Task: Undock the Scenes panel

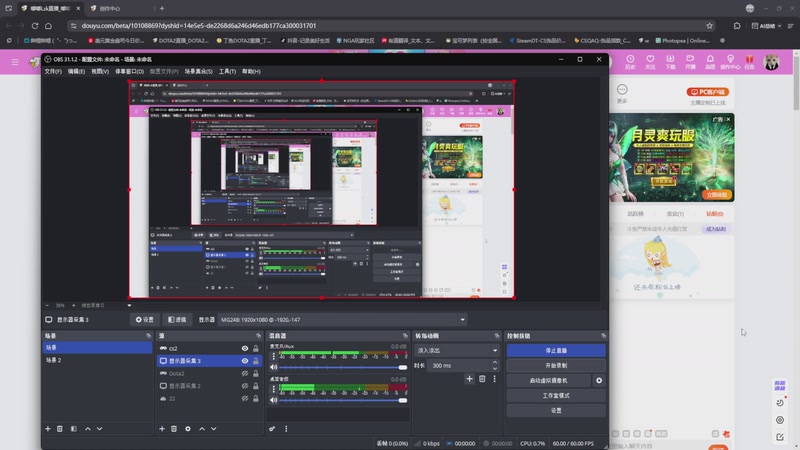Action: 148,336
